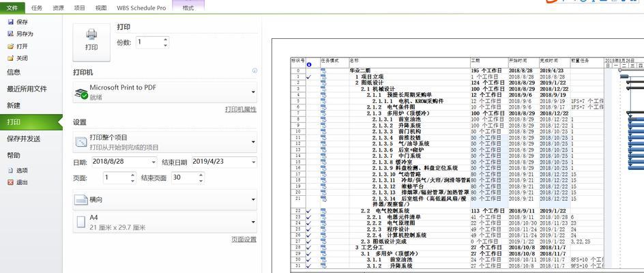Image resolution: width=644 pixels, height=273 pixels.
Task: Click the landscape orientation icon
Action: (x=81, y=200)
